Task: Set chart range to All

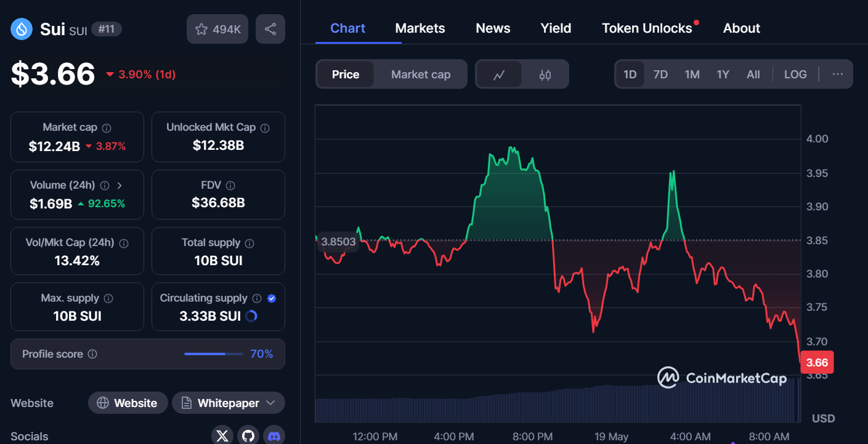Action: [x=753, y=75]
